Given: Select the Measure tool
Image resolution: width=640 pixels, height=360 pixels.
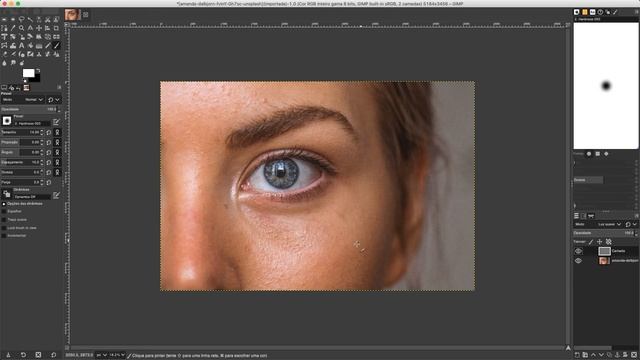Looking at the screenshot, I should [x=30, y=28].
